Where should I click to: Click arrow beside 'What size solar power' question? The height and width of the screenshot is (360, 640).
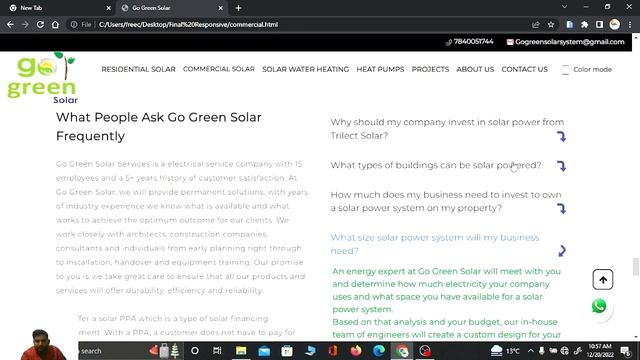pyautogui.click(x=562, y=251)
